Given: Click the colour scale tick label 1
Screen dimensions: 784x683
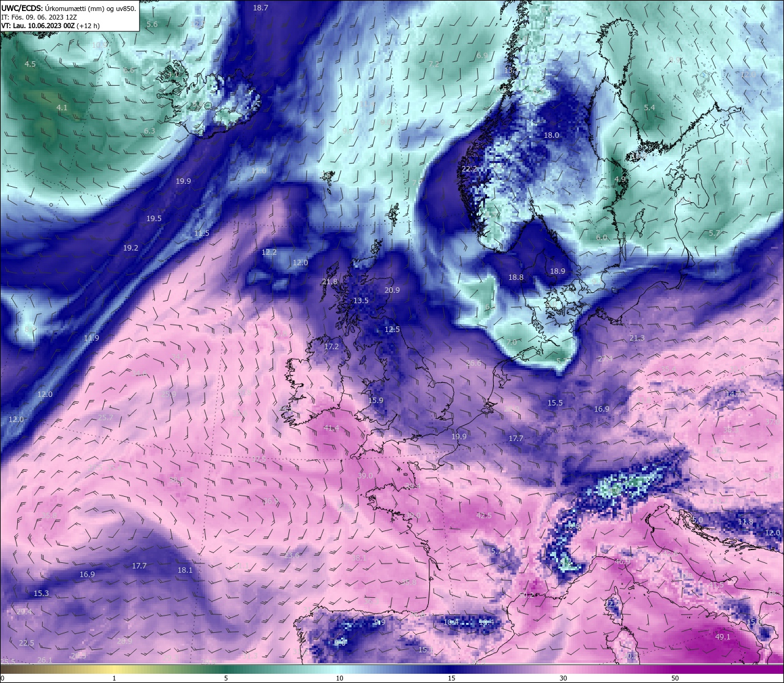Looking at the screenshot, I should click(114, 678).
